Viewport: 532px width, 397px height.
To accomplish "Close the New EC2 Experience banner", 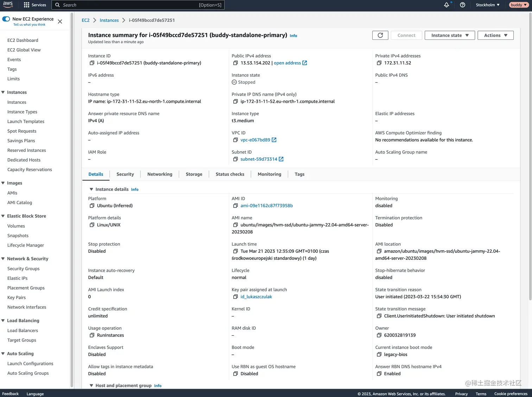I will [x=60, y=21].
